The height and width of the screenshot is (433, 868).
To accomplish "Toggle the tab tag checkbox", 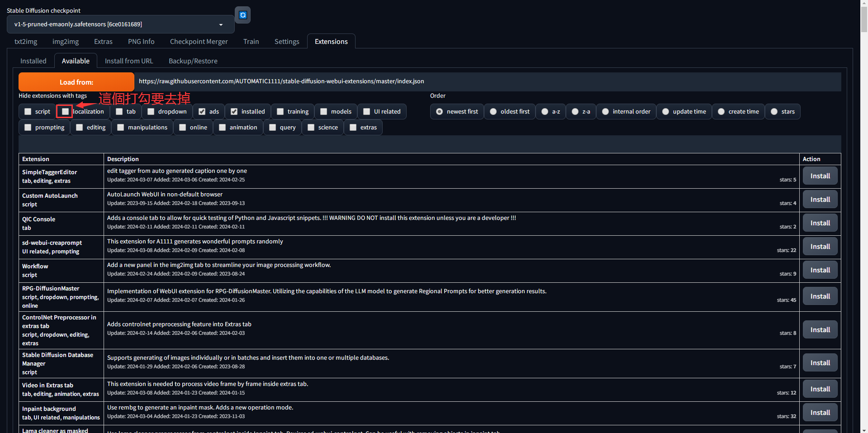I will [119, 111].
